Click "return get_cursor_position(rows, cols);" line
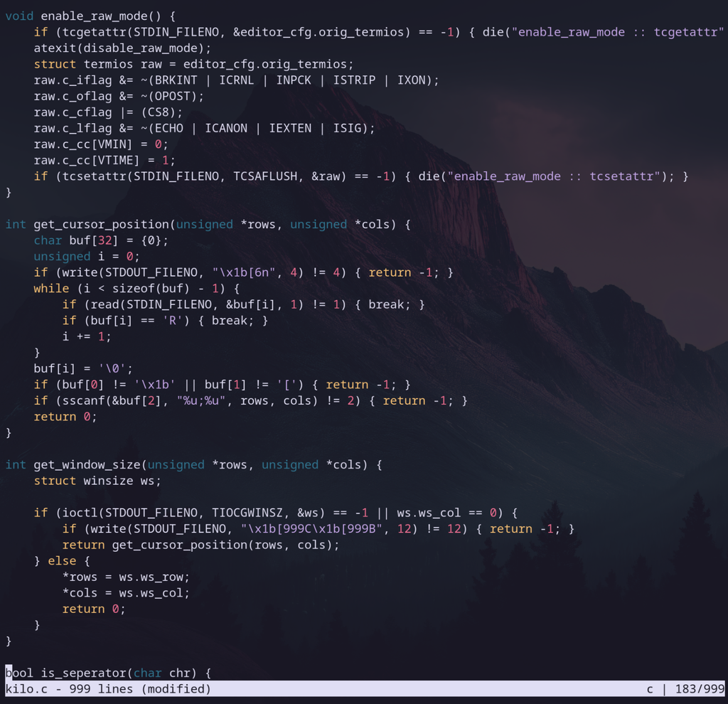 (201, 545)
